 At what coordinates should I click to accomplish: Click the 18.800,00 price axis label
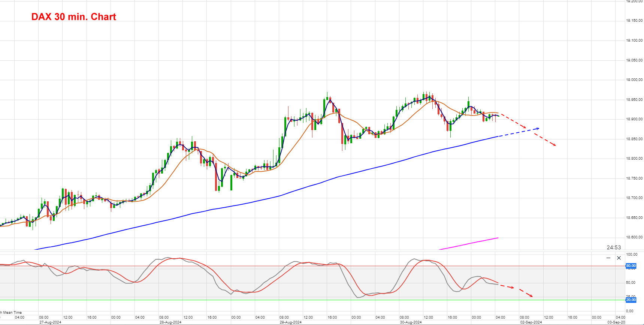[x=634, y=159]
